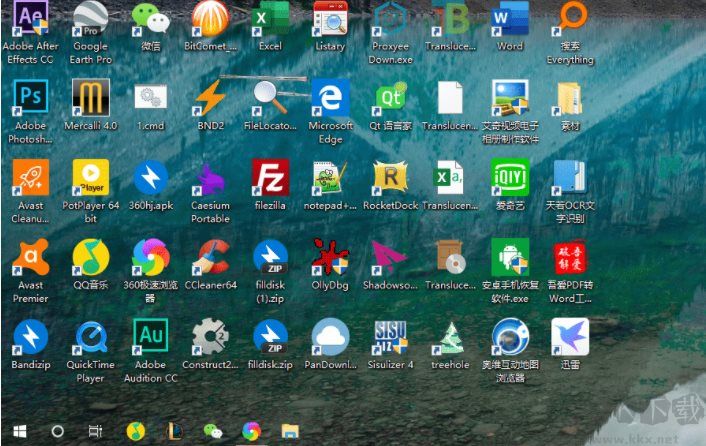Open the Google Earth Pro shortcut
Viewport: 706px width, 446px height.
pyautogui.click(x=90, y=19)
